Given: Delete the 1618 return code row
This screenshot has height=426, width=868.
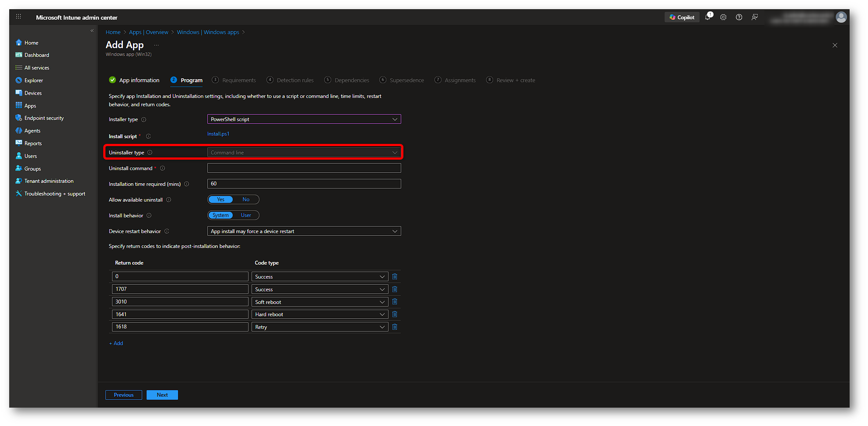Looking at the screenshot, I should coord(395,327).
